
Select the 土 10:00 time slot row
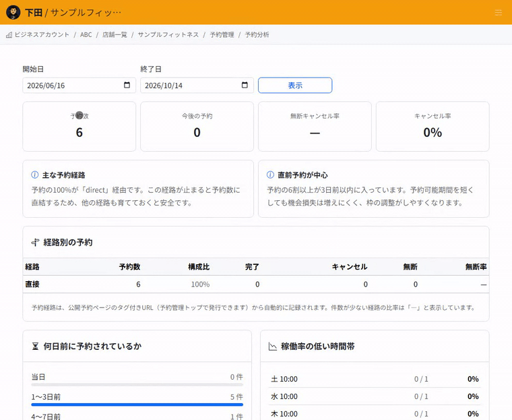point(375,379)
